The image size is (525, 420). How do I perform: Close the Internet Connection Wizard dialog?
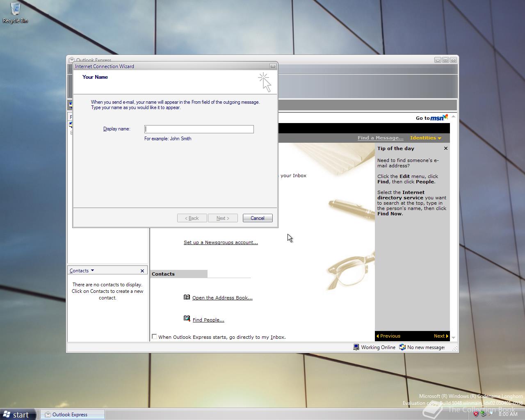pos(273,66)
